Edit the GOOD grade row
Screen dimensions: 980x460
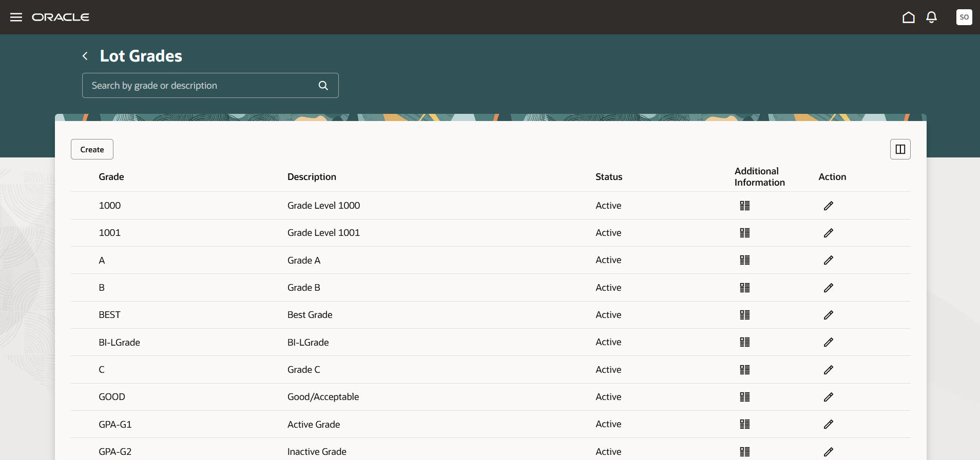point(829,397)
